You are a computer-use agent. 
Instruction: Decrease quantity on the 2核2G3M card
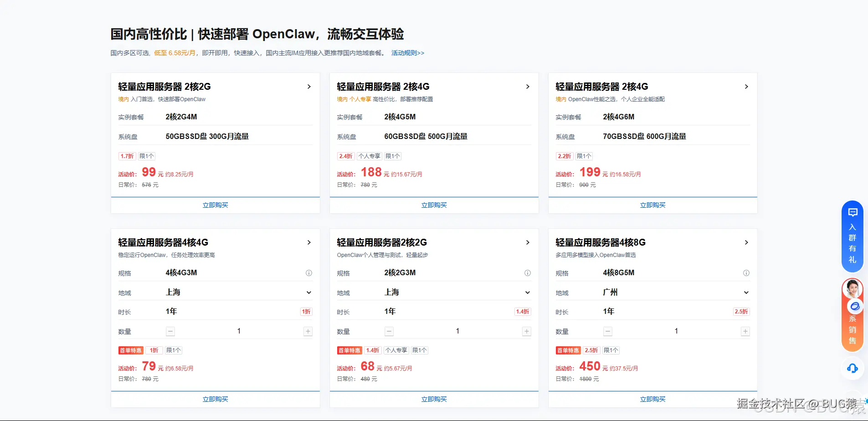(x=389, y=331)
